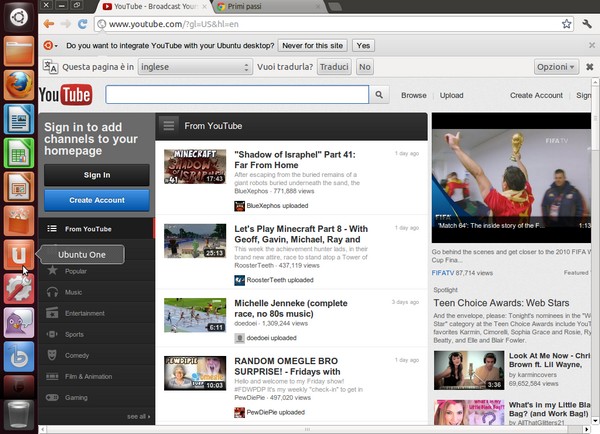Open the Ubuntu Dash home button
Viewport: 600px width, 434px height.
tap(19, 18)
